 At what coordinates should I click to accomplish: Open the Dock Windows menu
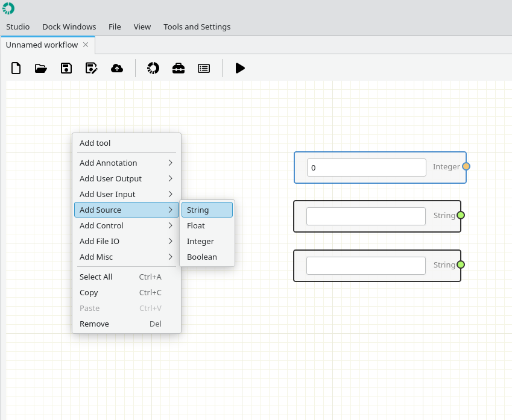(69, 27)
